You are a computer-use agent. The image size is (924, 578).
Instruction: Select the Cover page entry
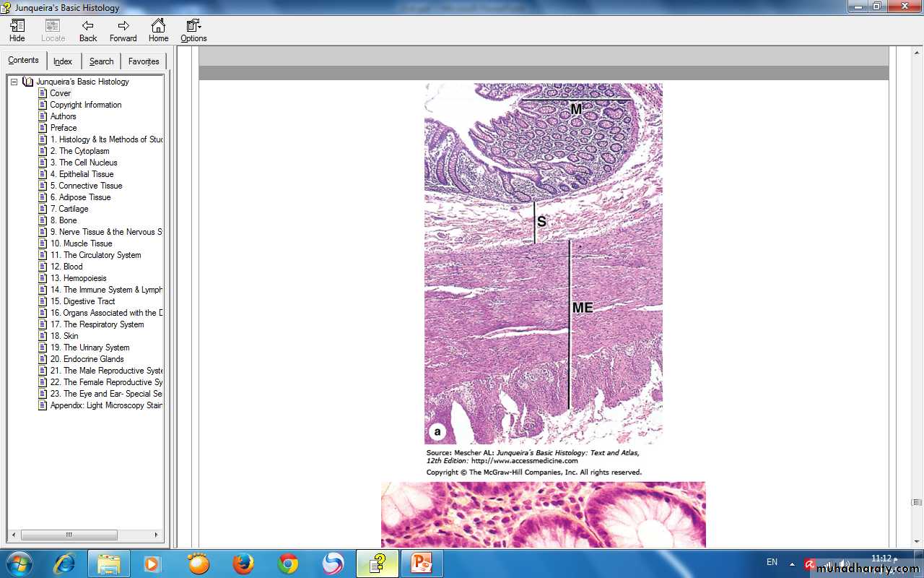click(x=60, y=93)
